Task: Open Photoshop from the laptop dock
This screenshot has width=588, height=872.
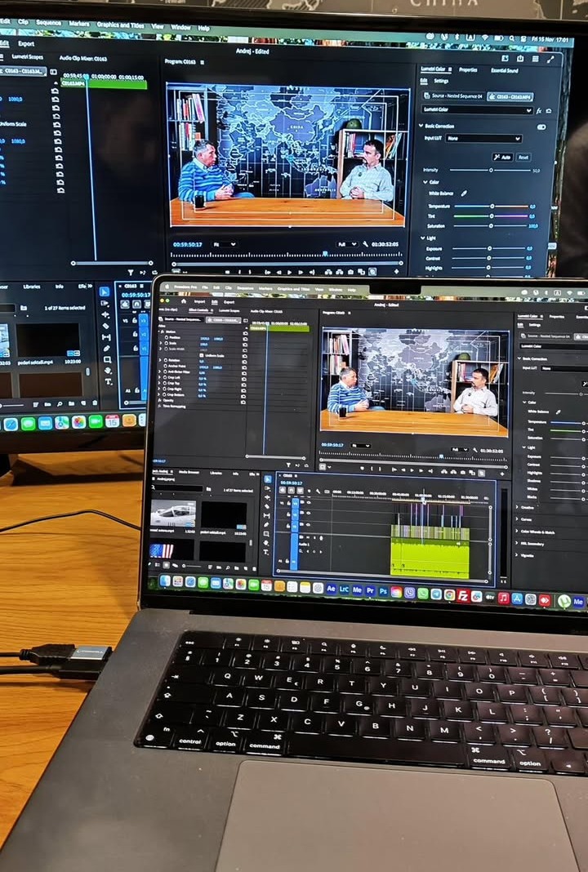Action: (x=383, y=590)
